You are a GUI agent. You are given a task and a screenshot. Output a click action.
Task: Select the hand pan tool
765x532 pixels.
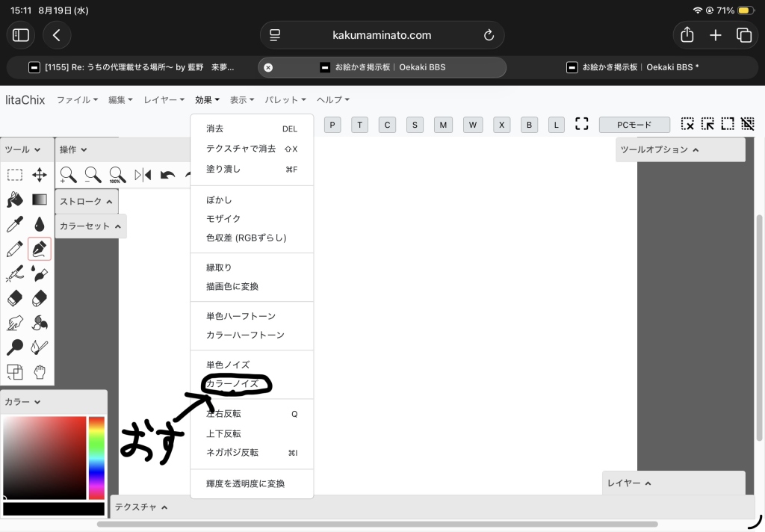(40, 372)
